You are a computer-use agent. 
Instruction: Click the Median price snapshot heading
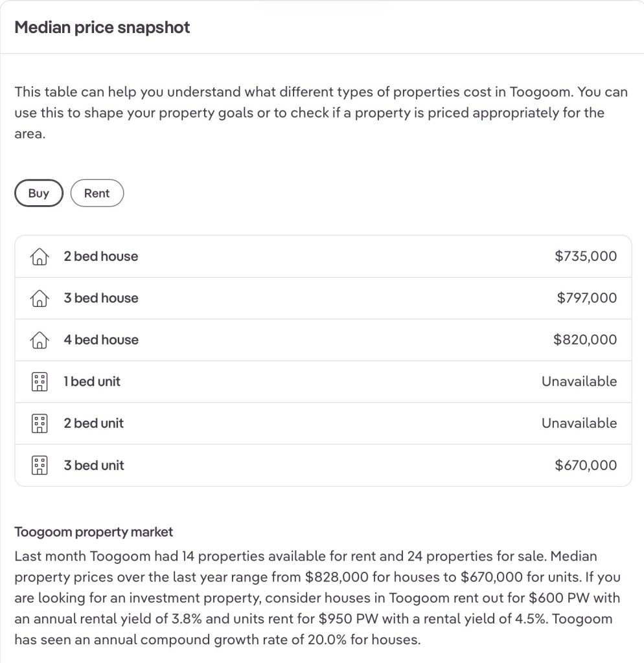pyautogui.click(x=102, y=28)
